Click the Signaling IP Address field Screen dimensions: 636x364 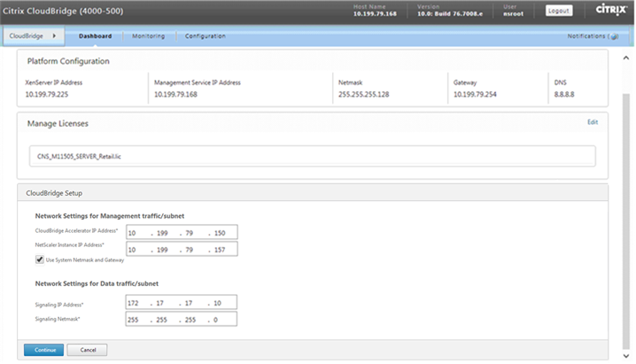(182, 303)
